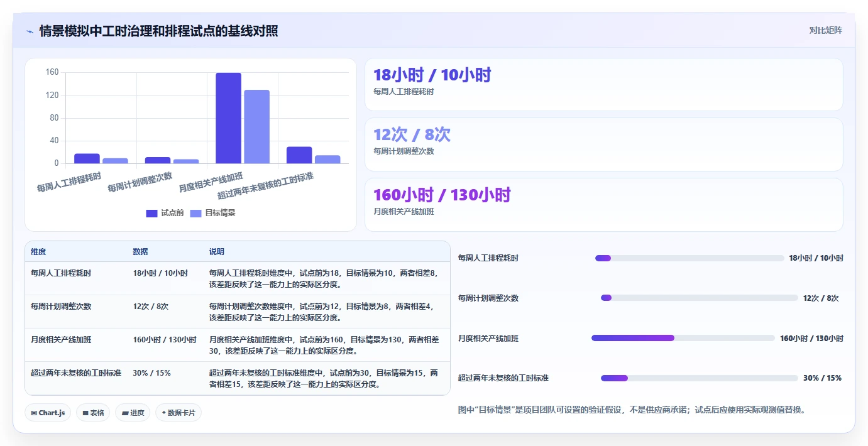868x446 pixels.
Task: Click the 表格 tag chip
Action: (x=93, y=413)
